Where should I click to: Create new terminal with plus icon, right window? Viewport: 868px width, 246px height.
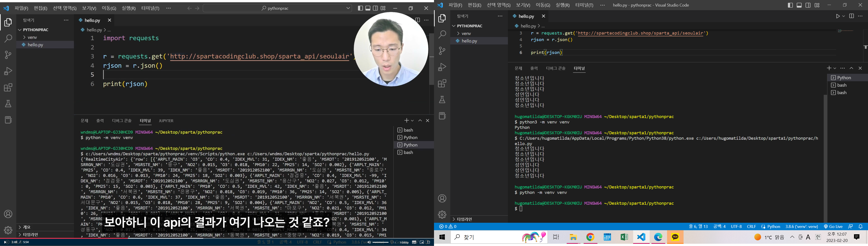(x=829, y=68)
